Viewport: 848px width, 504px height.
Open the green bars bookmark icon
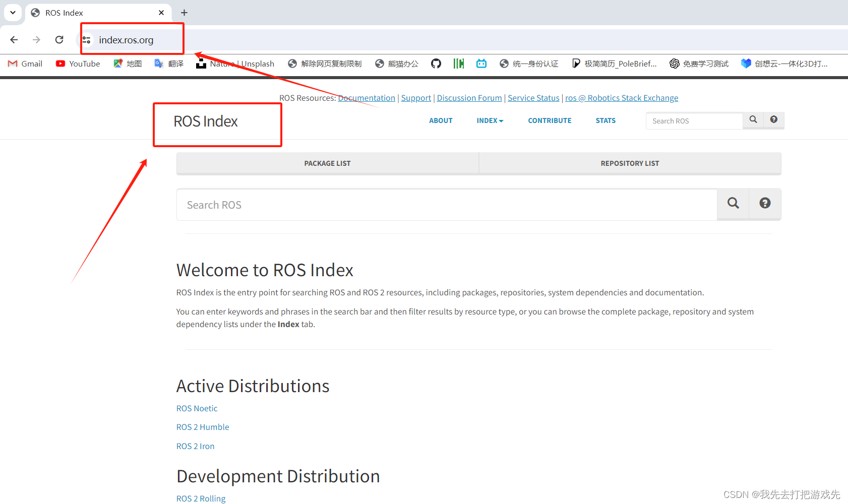coord(458,64)
